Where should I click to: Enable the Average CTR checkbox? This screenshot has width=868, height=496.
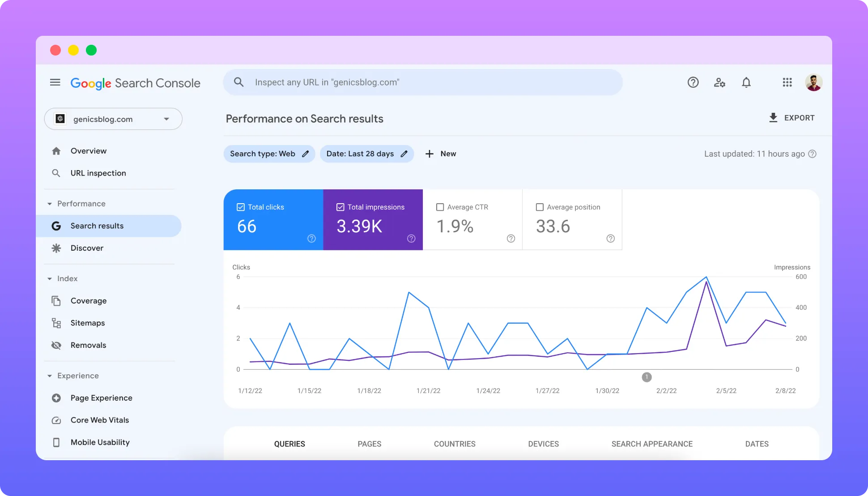point(440,207)
